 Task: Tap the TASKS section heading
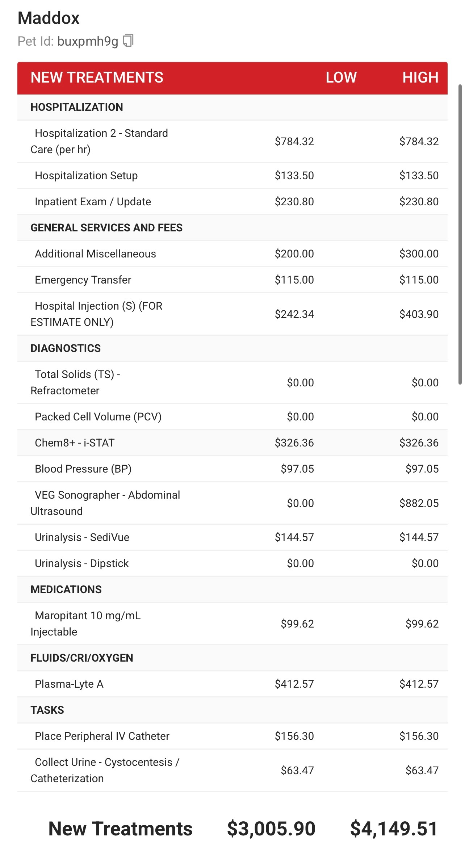47,710
